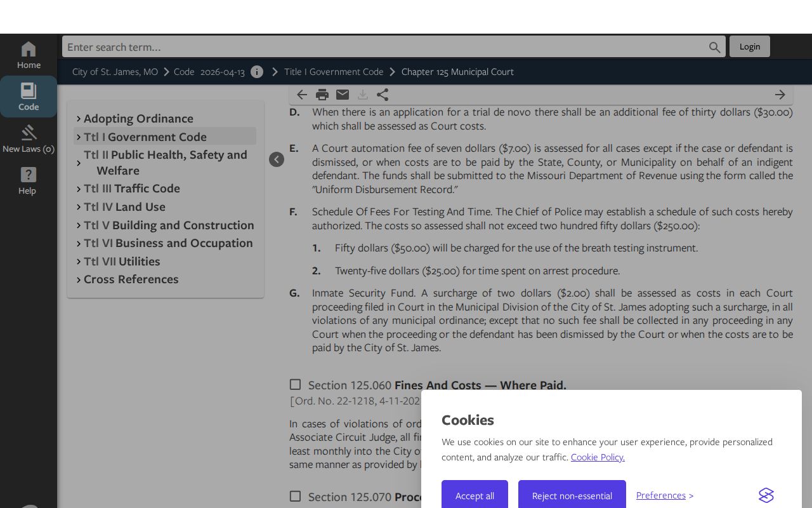Go to next section arrow
Screen dimensions: 812x508
click(x=780, y=95)
